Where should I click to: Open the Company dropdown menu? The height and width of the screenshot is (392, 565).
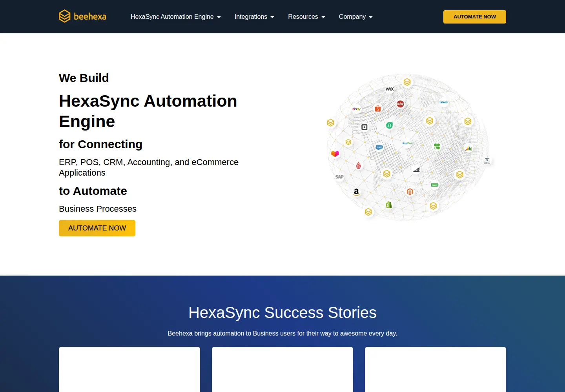point(356,16)
